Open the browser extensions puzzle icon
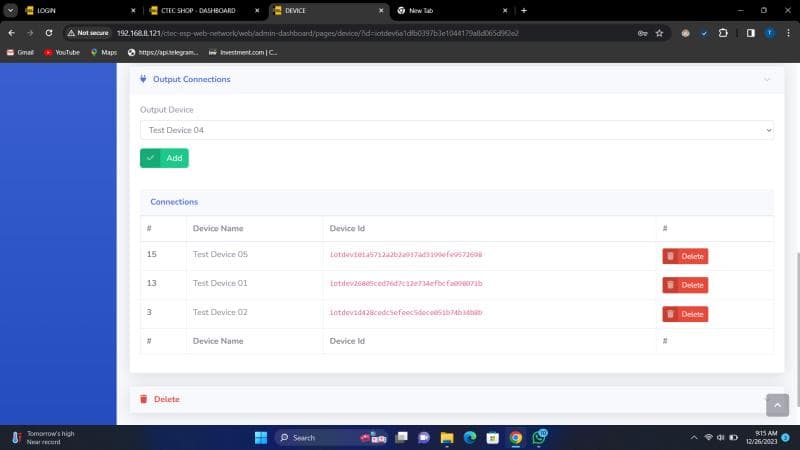Viewport: 800px width, 450px height. pos(723,32)
